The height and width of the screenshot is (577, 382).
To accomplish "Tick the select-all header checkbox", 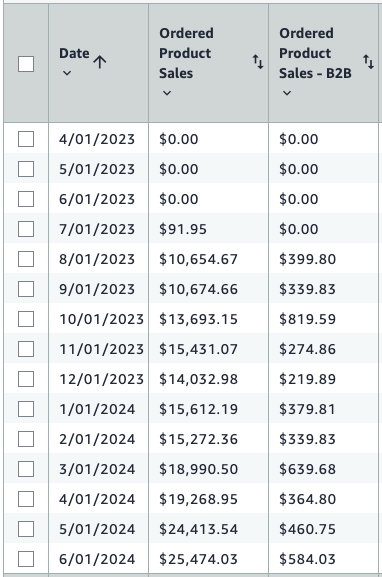I will (x=26, y=64).
